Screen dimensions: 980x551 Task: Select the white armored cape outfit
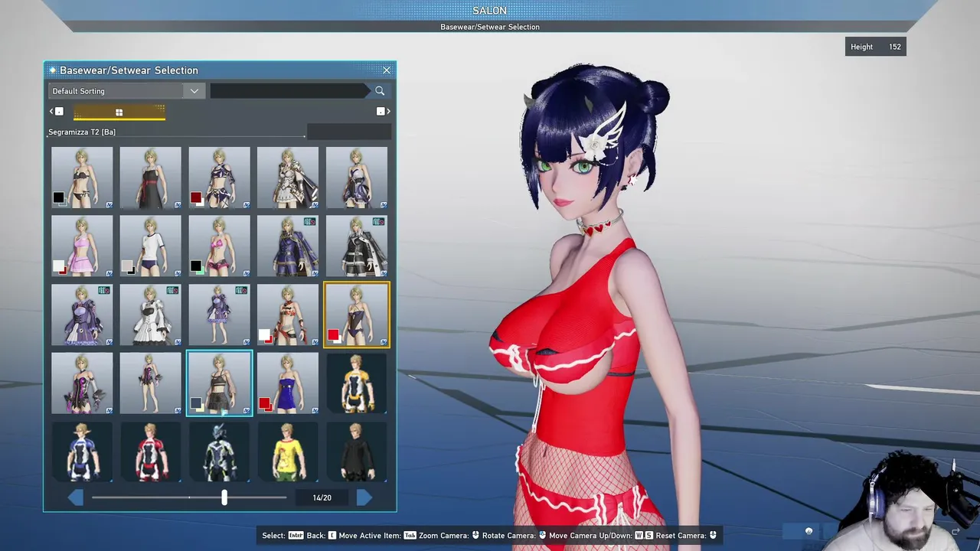[288, 178]
